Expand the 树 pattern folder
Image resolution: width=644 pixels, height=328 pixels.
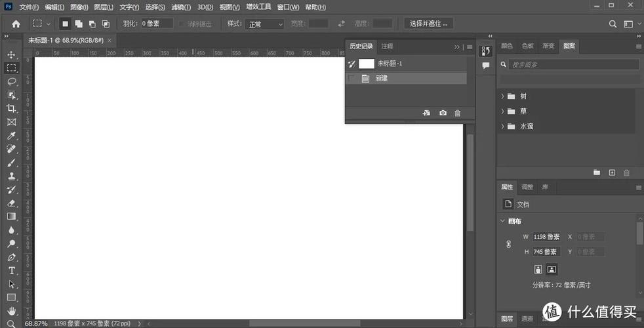502,96
